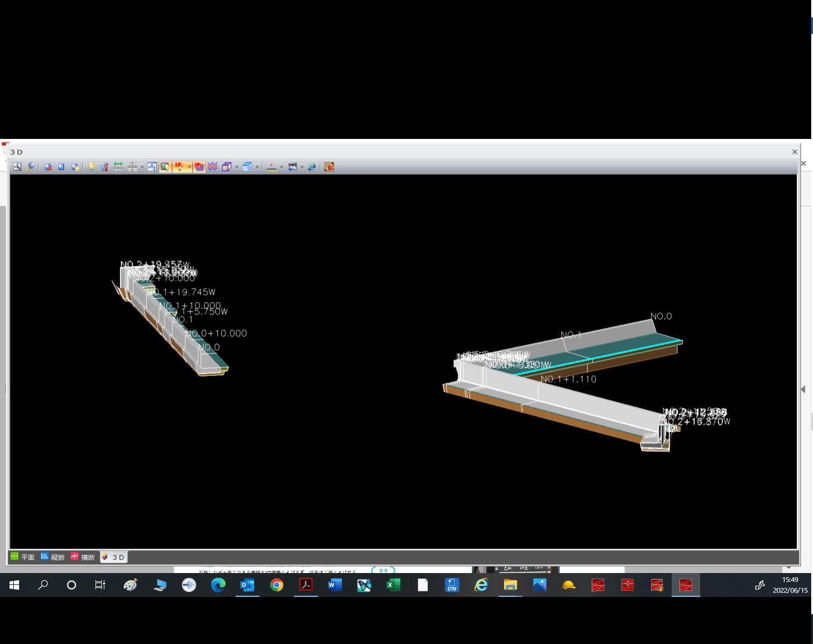The height and width of the screenshot is (644, 813).
Task: Expand dropdown beside the DWG icon
Action: point(302,167)
